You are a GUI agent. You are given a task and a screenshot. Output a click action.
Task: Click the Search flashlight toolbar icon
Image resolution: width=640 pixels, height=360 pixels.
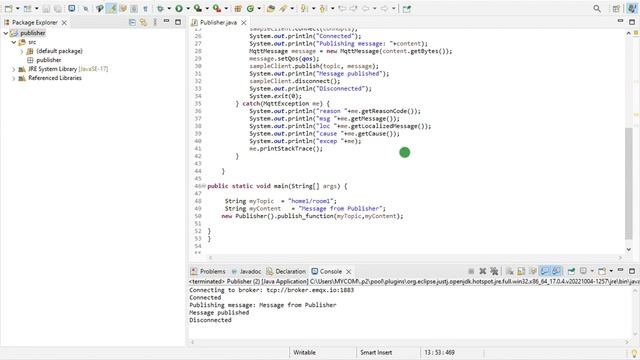tap(283, 9)
